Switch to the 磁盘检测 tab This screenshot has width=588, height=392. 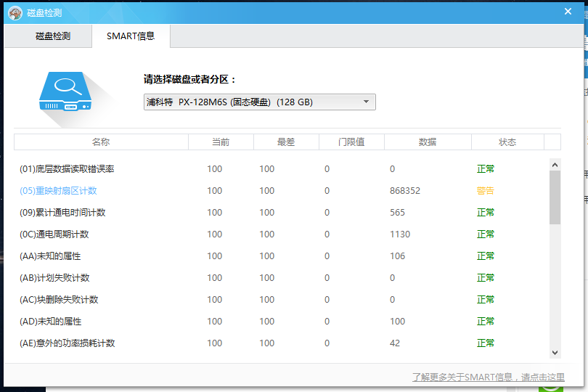pos(53,36)
